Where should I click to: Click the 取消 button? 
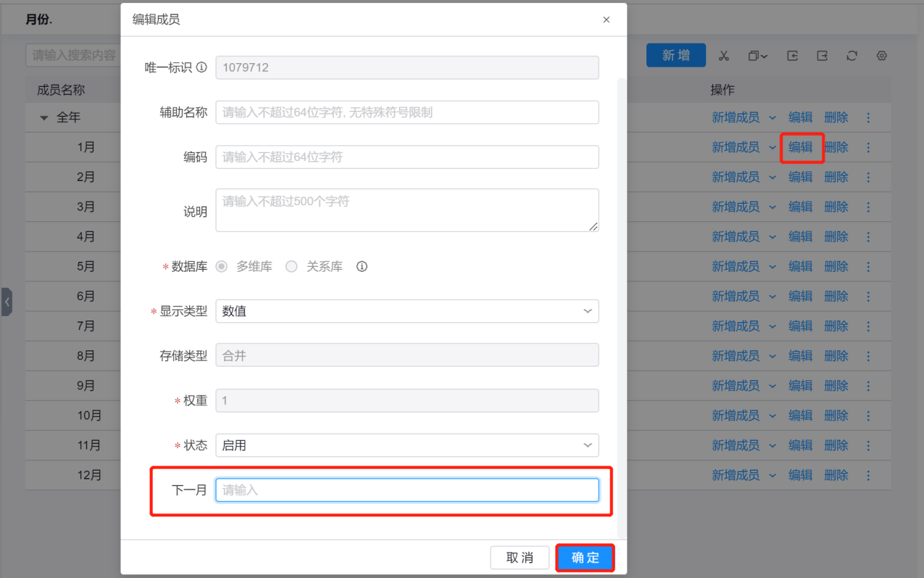pos(520,558)
